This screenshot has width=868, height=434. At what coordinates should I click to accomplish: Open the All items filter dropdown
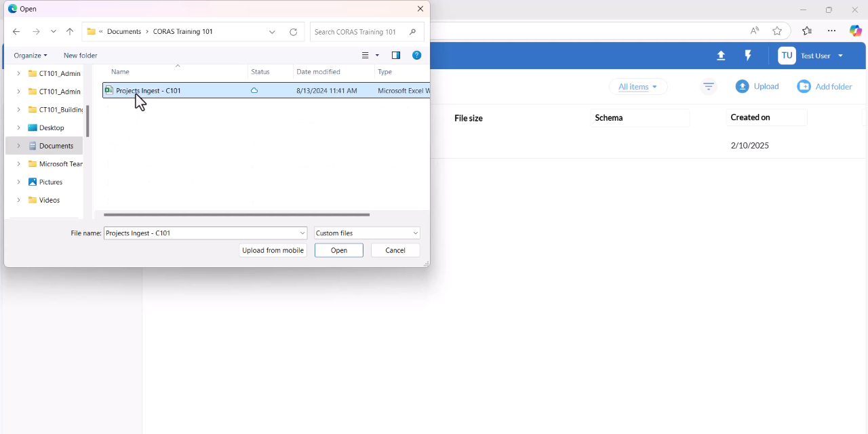point(637,87)
